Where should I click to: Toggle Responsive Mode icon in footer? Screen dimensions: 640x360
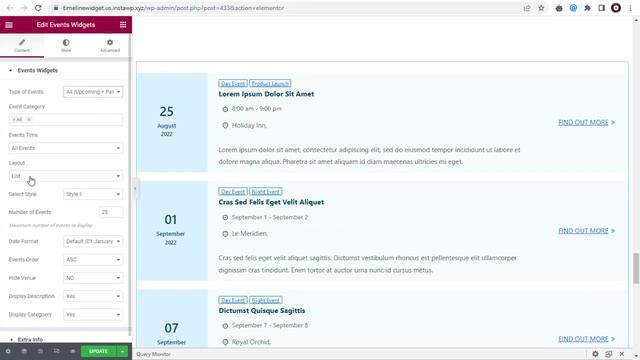56,351
